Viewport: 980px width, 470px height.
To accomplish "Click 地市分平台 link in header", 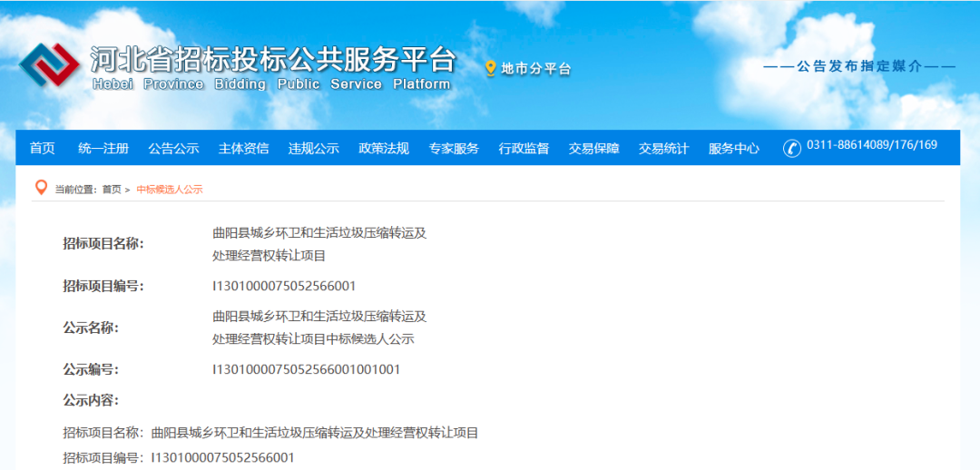I will click(536, 69).
